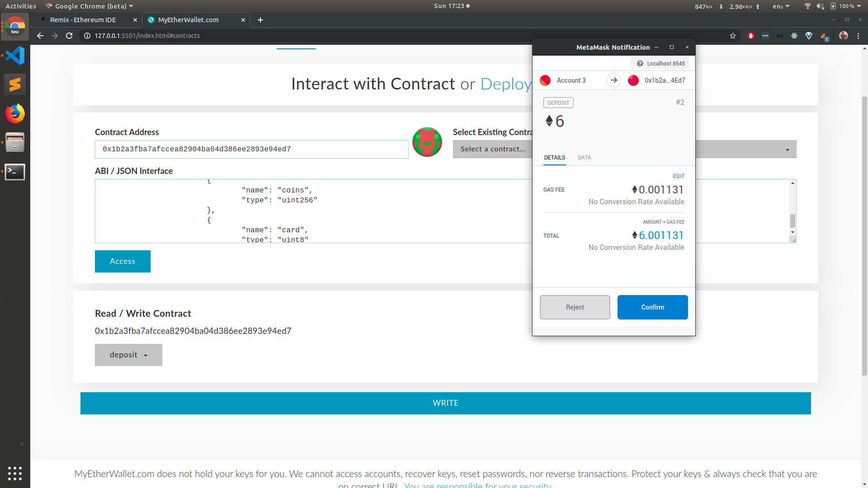Launch Sublime Text from the dock
868x488 pixels.
(x=15, y=84)
